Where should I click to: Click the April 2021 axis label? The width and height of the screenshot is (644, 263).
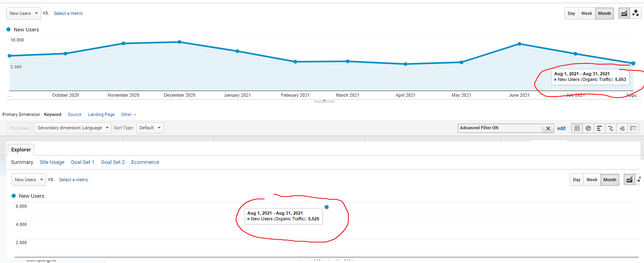[x=405, y=95]
